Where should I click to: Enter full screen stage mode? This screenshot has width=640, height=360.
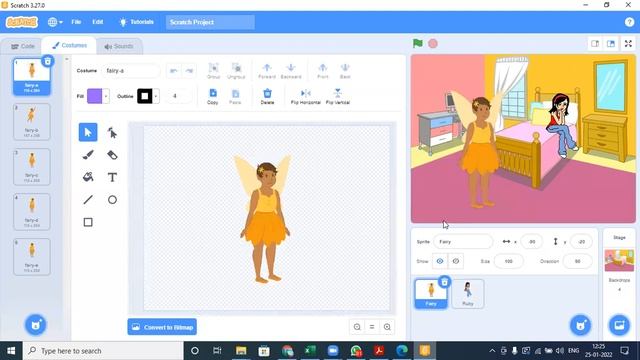[x=628, y=44]
